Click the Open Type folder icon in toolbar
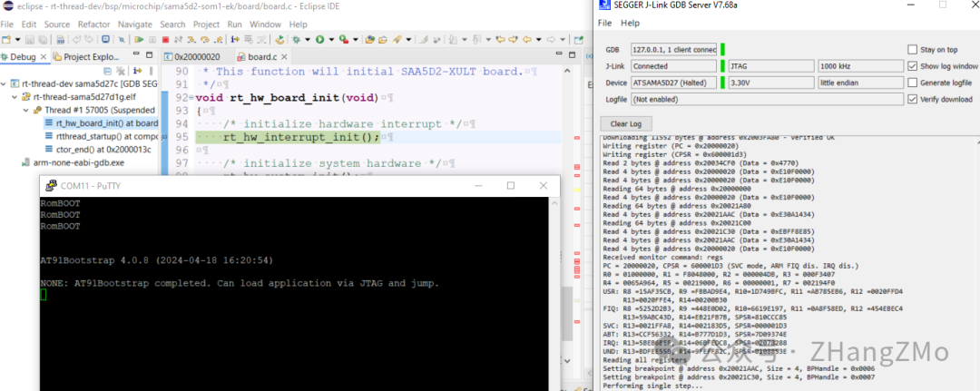 370,39
